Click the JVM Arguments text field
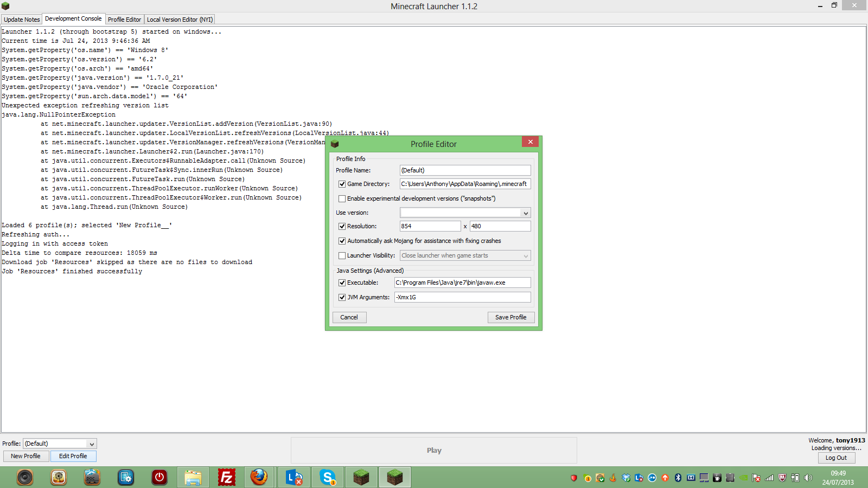 [x=462, y=297]
